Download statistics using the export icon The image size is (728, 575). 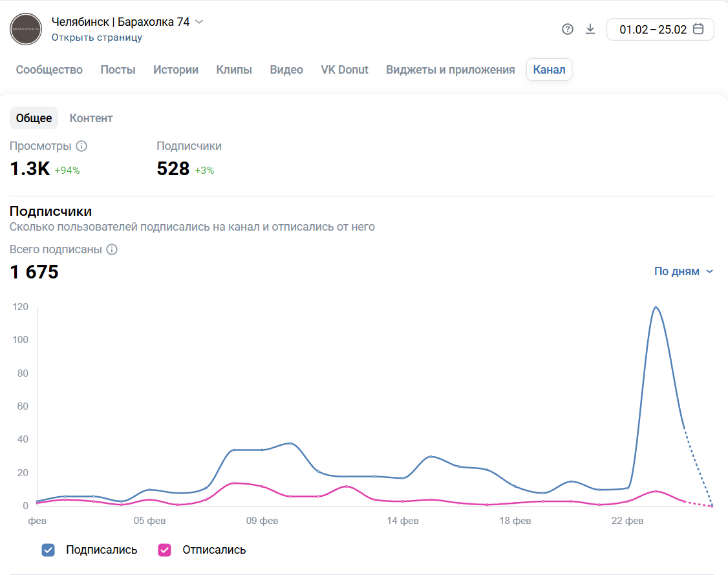(590, 29)
